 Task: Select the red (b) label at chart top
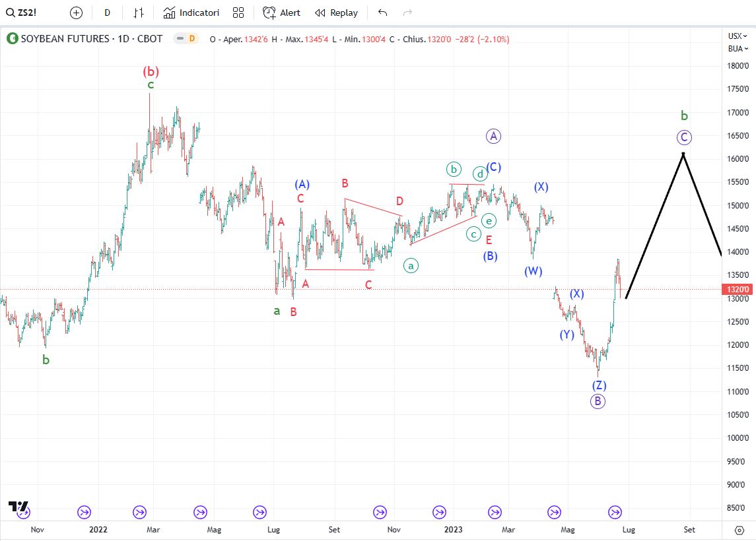coord(151,72)
